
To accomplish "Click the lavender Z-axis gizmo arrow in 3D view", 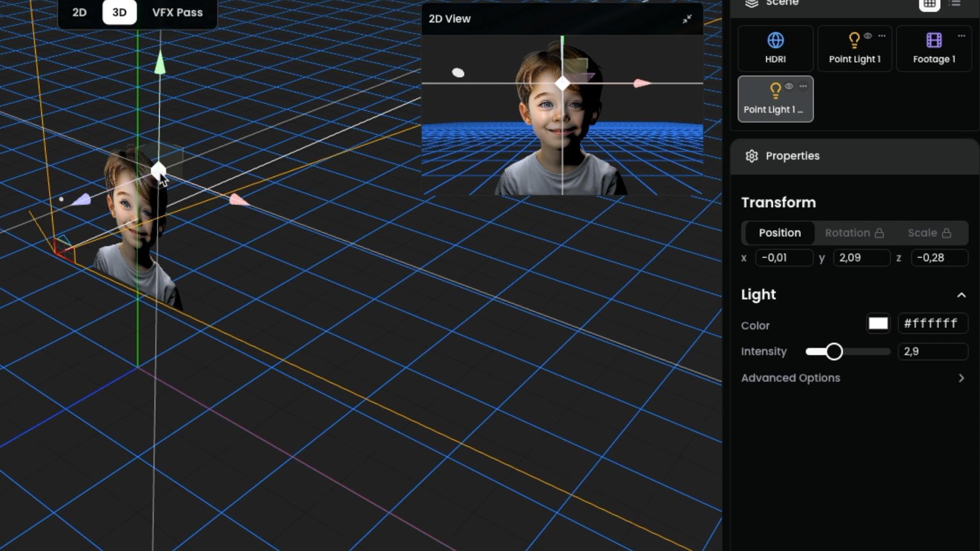I will [82, 200].
